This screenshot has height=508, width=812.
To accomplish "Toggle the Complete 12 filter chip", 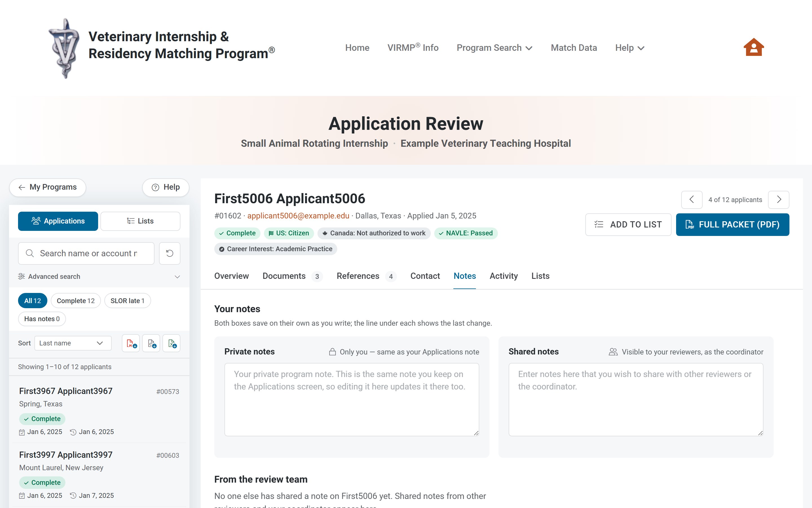I will pyautogui.click(x=76, y=301).
